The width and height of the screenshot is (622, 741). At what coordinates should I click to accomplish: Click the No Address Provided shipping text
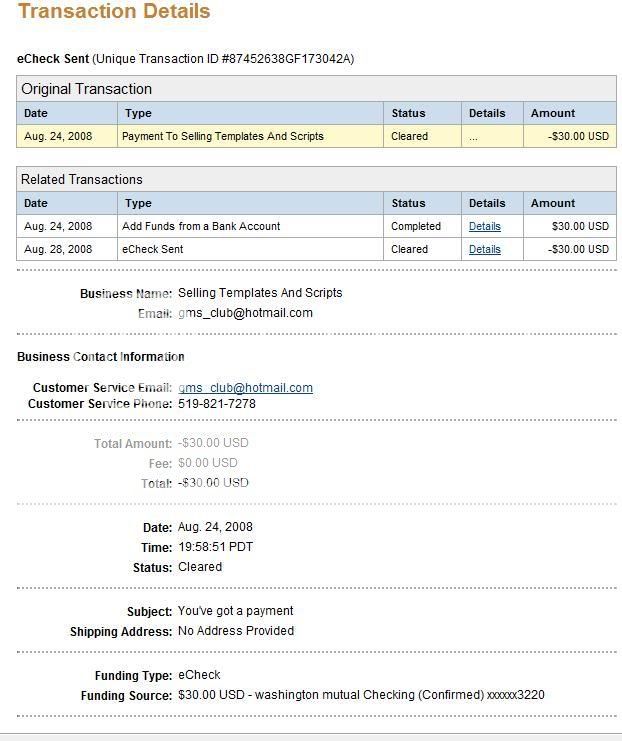[236, 631]
